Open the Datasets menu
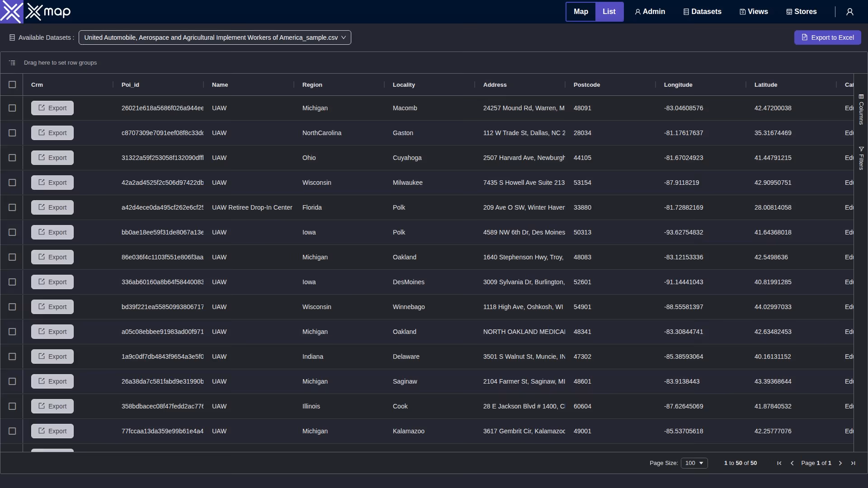 click(x=703, y=12)
